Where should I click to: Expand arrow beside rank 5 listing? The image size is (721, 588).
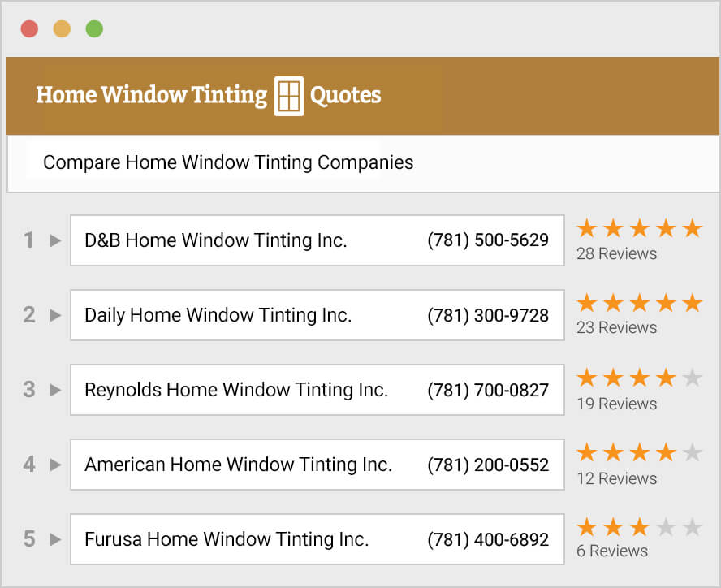pyautogui.click(x=55, y=538)
